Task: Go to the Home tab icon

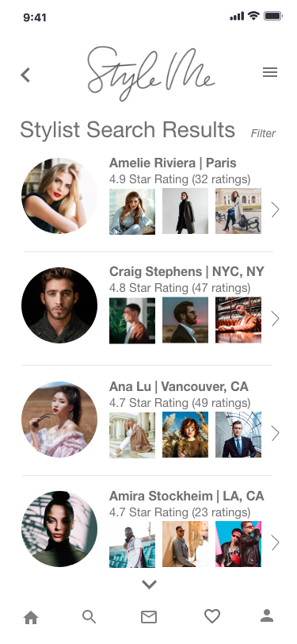Action: [x=31, y=617]
